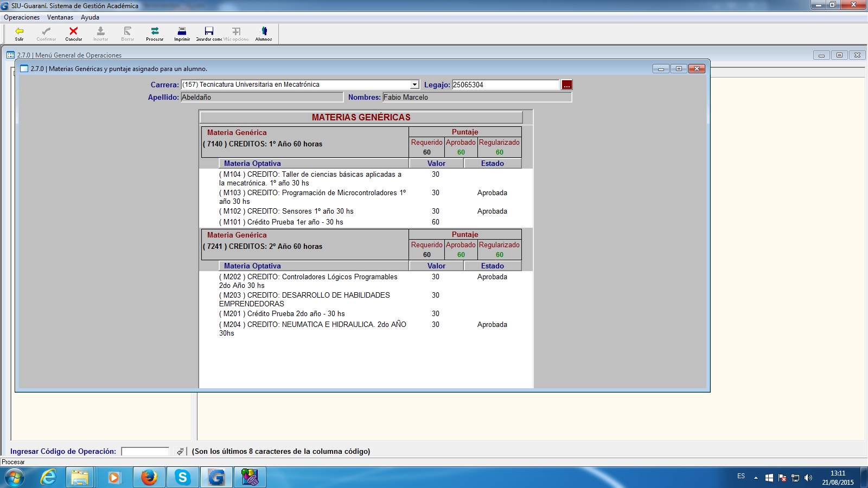
Task: Select the M204 Neumática e Hidráulica row
Action: tap(366, 329)
